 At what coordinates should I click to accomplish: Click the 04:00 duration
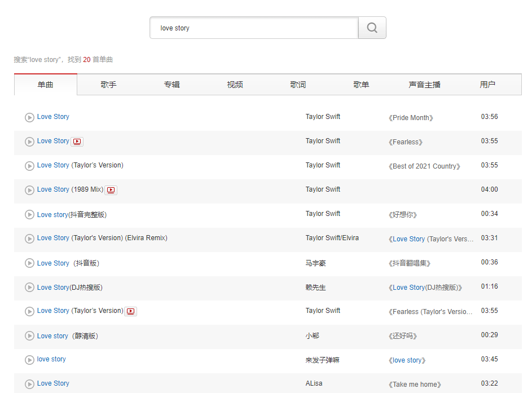point(489,189)
